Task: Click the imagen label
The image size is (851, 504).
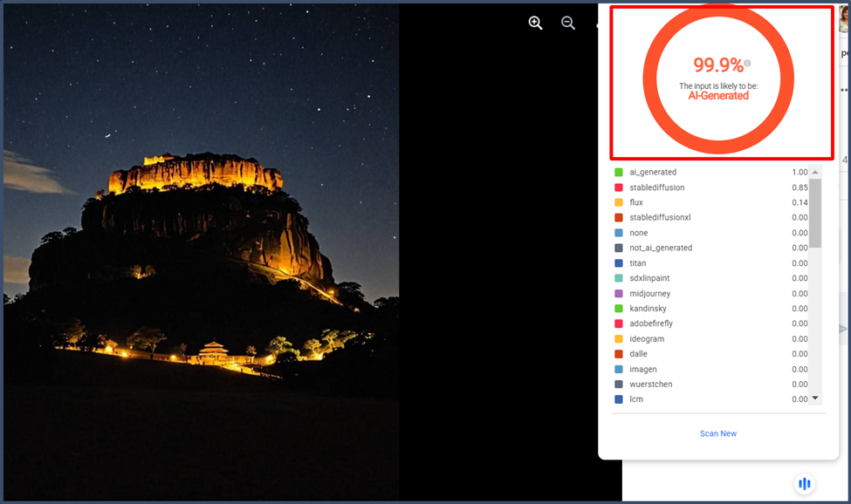Action: pyautogui.click(x=642, y=369)
